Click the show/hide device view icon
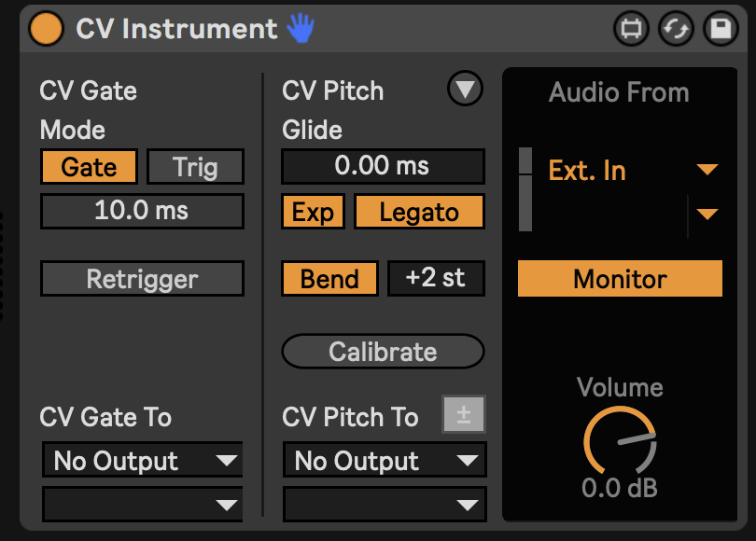 pyautogui.click(x=631, y=29)
